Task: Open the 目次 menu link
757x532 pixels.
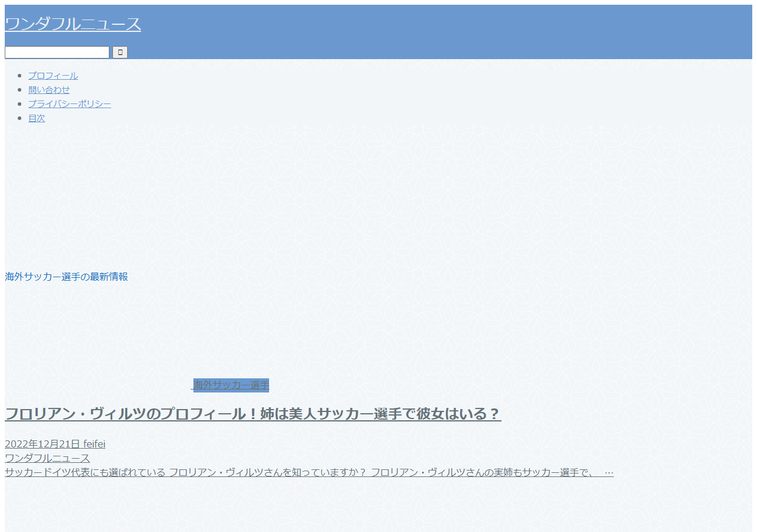Action: click(37, 118)
